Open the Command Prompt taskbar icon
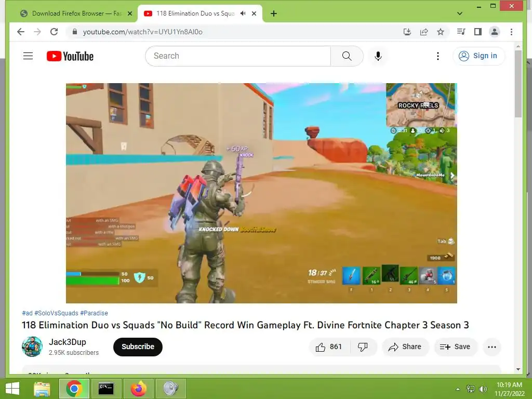This screenshot has height=399, width=532. point(106,389)
